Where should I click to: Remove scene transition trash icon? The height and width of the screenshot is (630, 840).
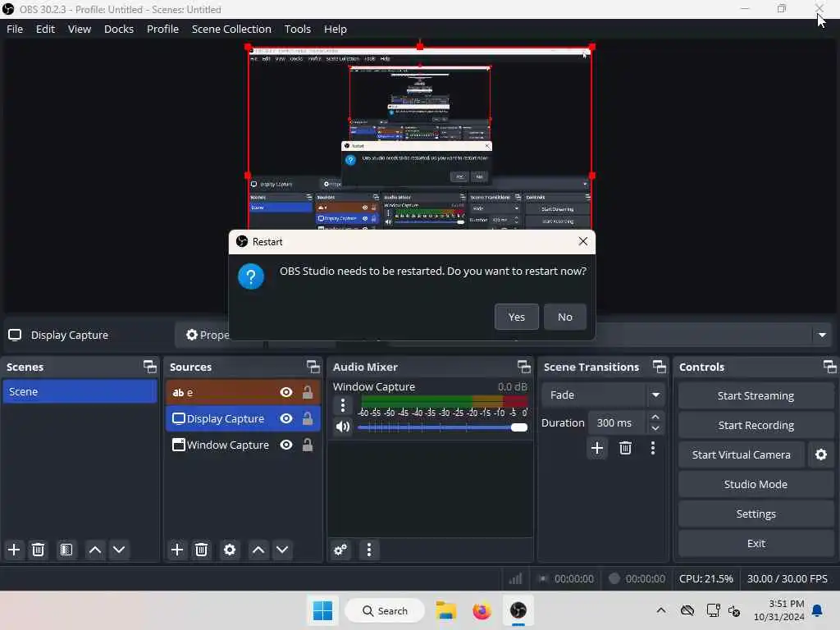pyautogui.click(x=625, y=448)
